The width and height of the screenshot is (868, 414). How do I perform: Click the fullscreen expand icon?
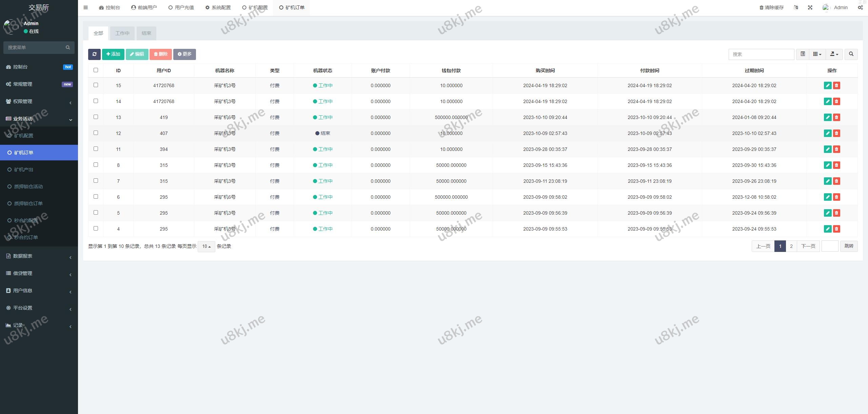pyautogui.click(x=810, y=7)
